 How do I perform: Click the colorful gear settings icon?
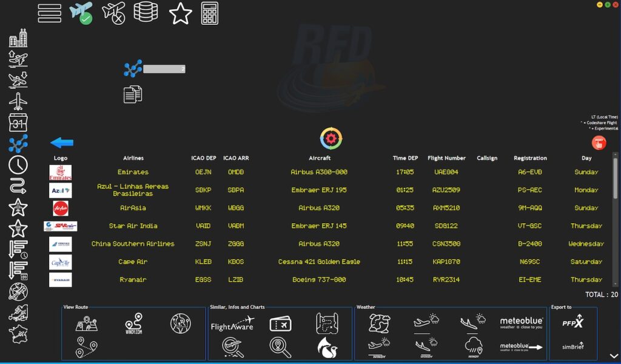pos(331,139)
